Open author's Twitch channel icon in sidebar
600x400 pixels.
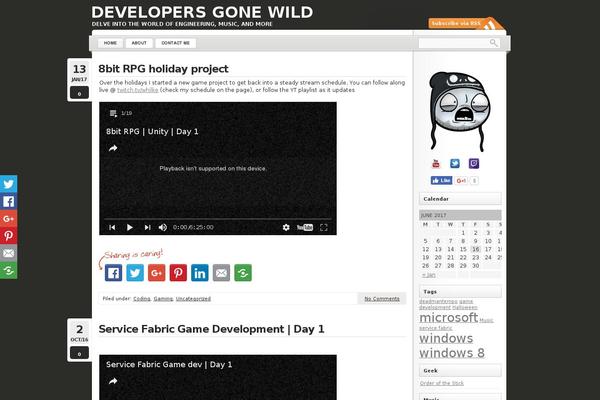click(x=474, y=164)
